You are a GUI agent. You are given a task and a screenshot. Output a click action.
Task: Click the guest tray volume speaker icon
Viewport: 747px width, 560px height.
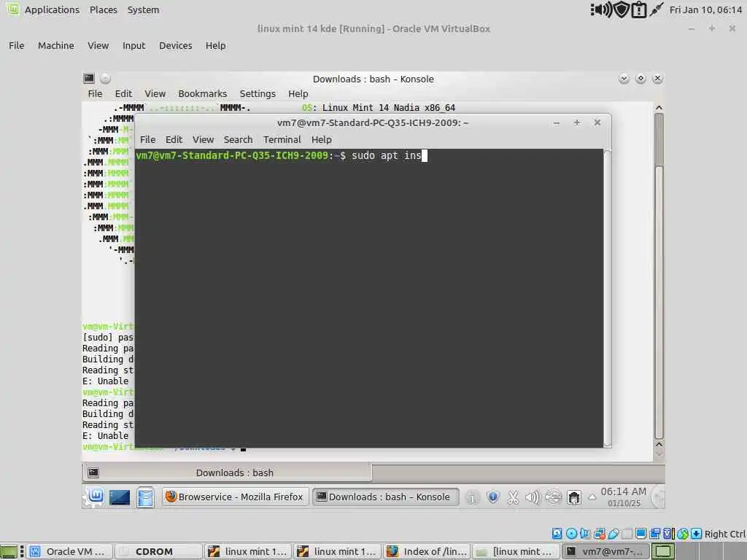[x=533, y=497]
